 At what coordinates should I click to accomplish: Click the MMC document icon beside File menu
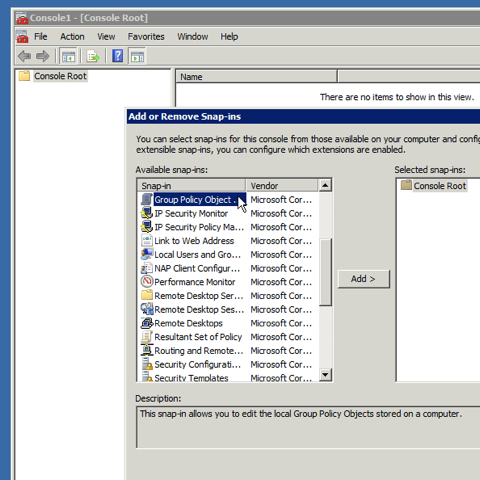(x=22, y=37)
